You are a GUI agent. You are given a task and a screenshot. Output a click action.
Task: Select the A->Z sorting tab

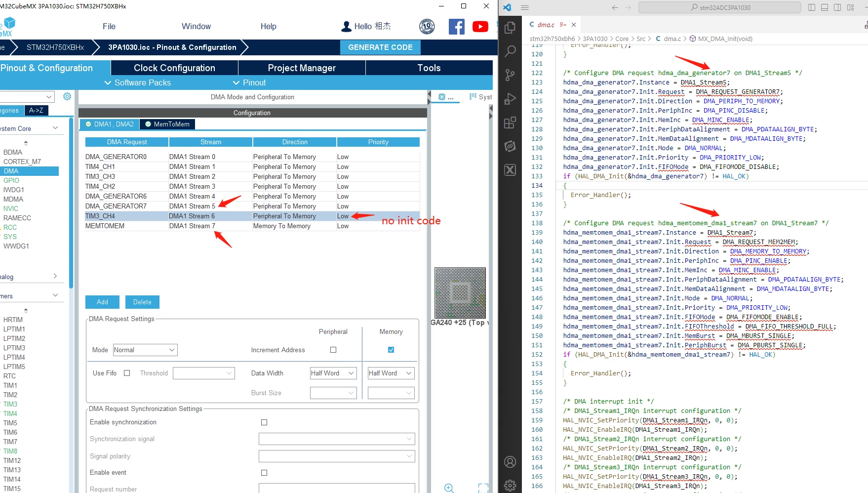tap(36, 110)
